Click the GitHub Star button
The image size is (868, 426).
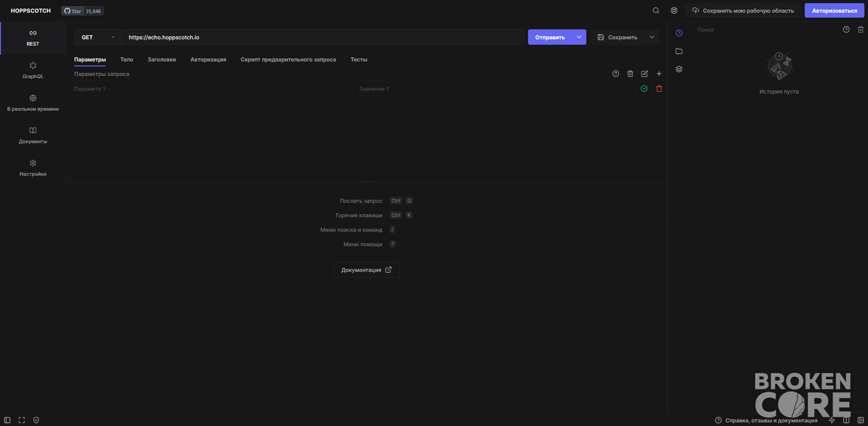coord(72,11)
